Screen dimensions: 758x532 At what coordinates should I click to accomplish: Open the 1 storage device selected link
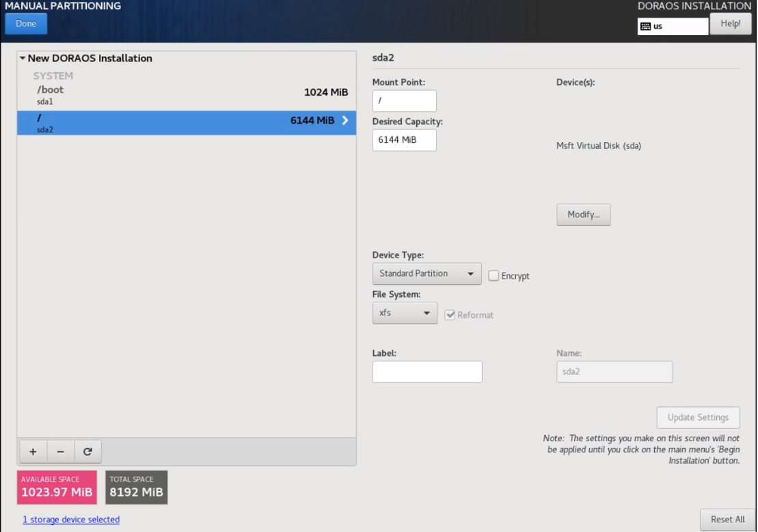[x=71, y=520]
